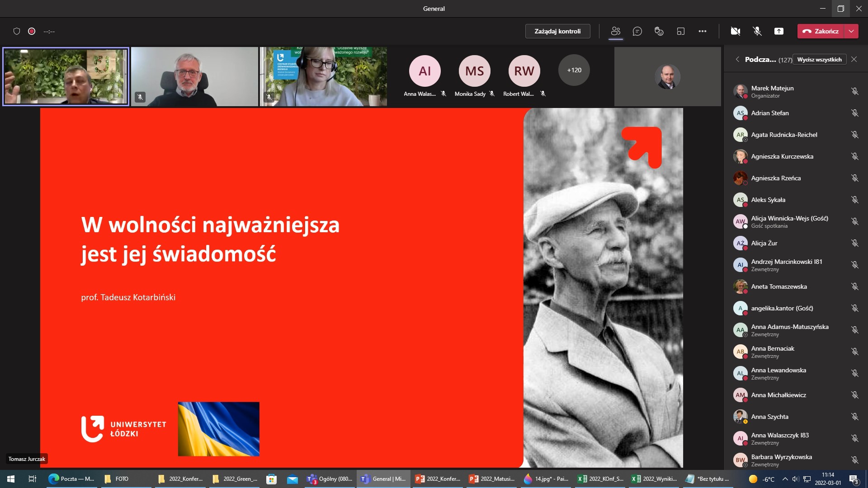This screenshot has width=868, height=488.
Task: Expand the Zakończ button dropdown
Action: [x=852, y=31]
